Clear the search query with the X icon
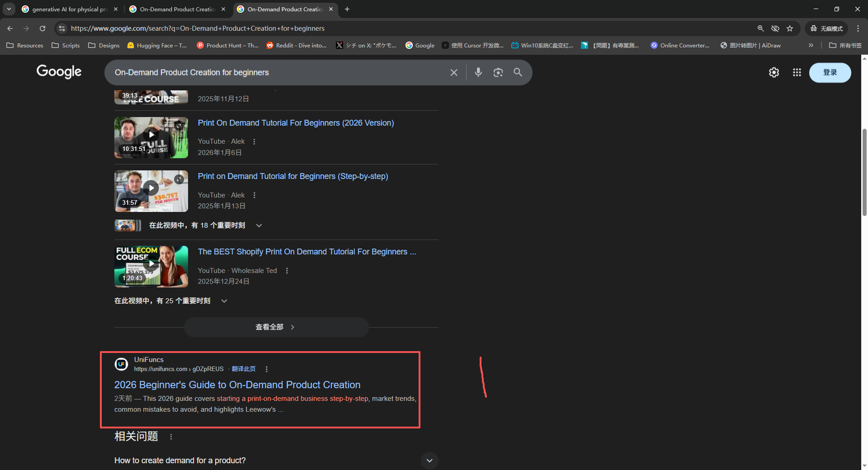 tap(454, 72)
